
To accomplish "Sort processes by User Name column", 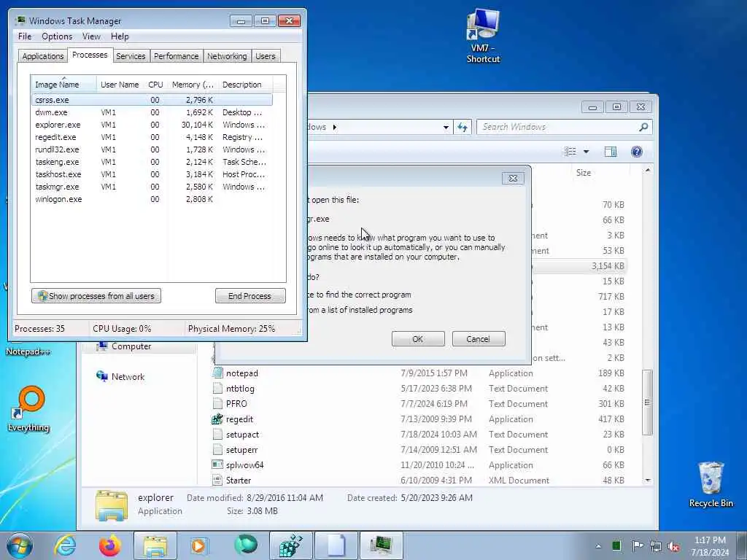I will click(x=120, y=85).
